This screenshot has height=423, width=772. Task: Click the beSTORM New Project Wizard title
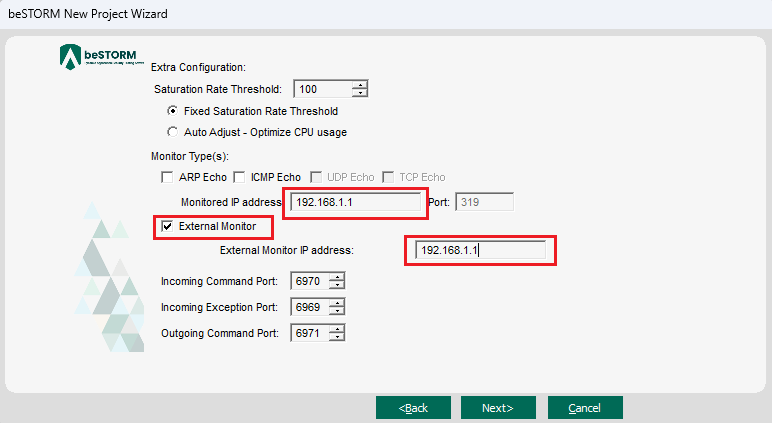[88, 14]
